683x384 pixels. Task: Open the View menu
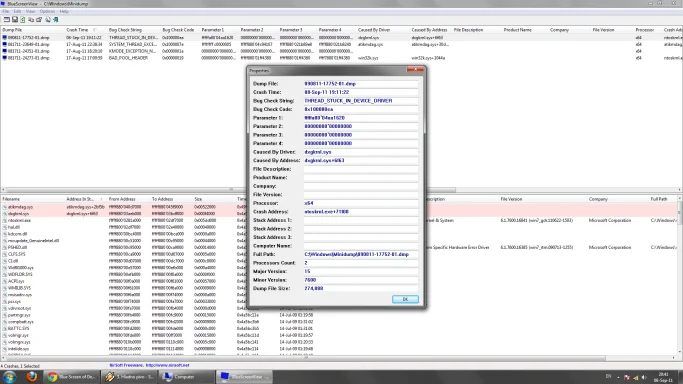pyautogui.click(x=30, y=11)
